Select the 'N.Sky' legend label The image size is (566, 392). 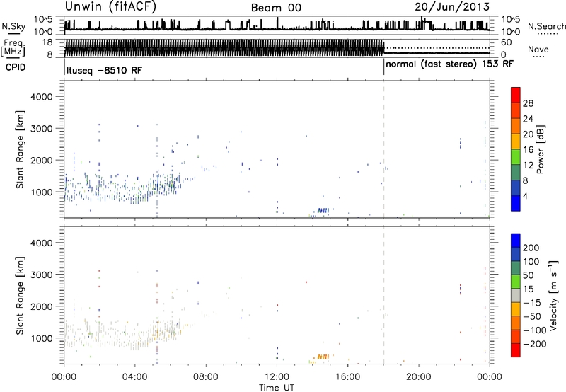point(13,26)
